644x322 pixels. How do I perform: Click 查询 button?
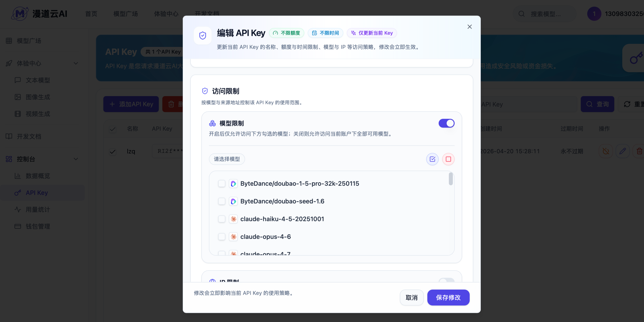[597, 104]
